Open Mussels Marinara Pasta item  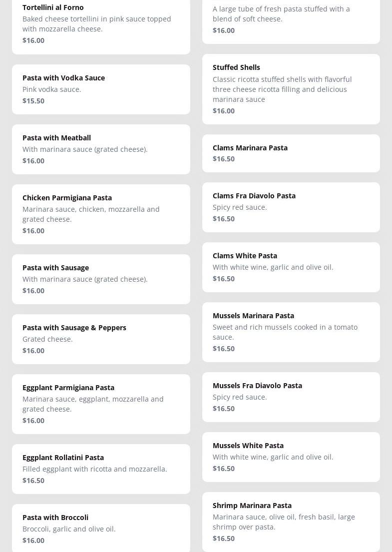[291, 332]
